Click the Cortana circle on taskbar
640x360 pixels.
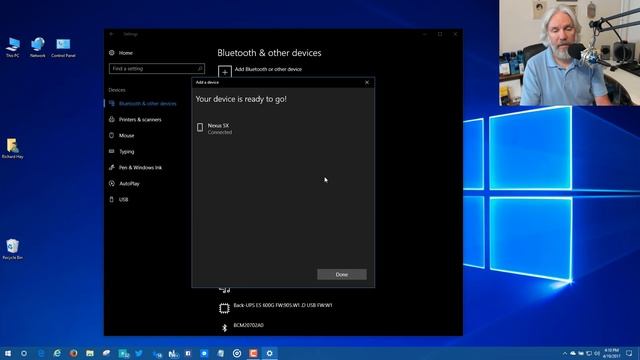point(24,353)
